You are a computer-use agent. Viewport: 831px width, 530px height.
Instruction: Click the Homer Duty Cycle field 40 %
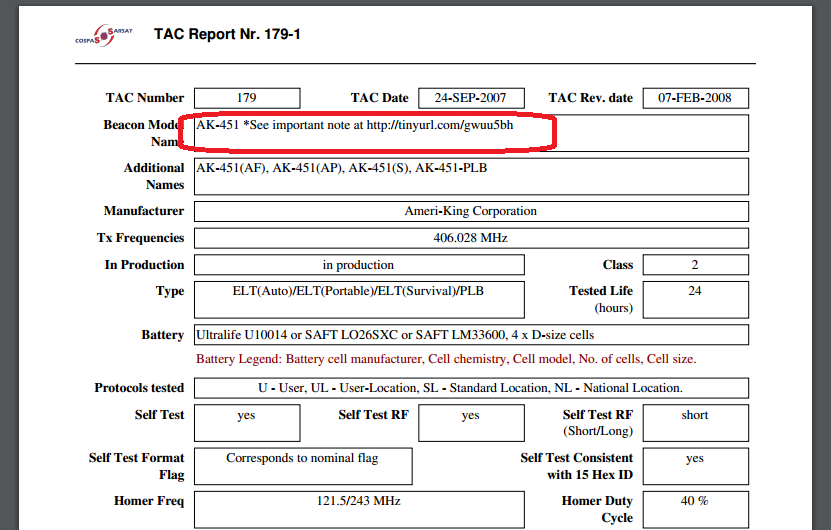click(695, 509)
